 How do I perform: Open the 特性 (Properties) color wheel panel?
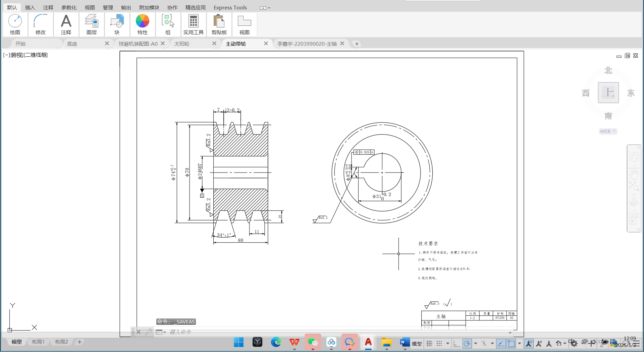[143, 24]
